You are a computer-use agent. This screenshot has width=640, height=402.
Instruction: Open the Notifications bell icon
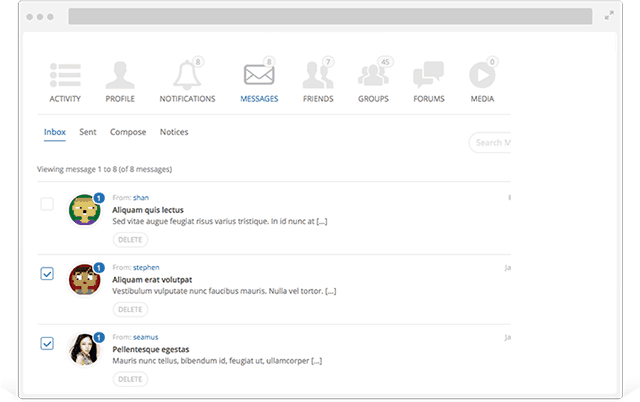click(x=187, y=76)
